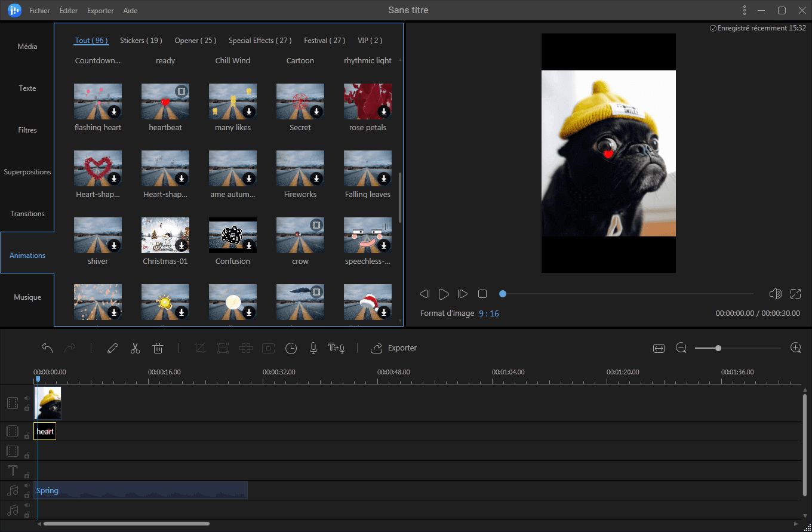
Task: Open the three-dot options menu
Action: tap(744, 10)
